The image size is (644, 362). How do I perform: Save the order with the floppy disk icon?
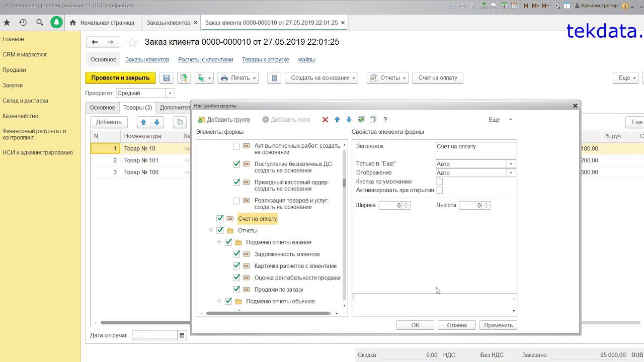[x=167, y=78]
